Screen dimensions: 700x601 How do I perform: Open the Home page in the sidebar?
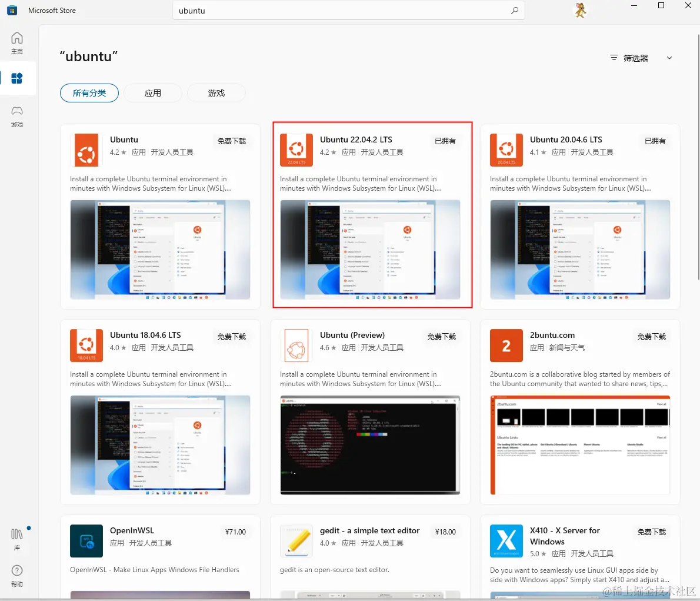coord(17,43)
